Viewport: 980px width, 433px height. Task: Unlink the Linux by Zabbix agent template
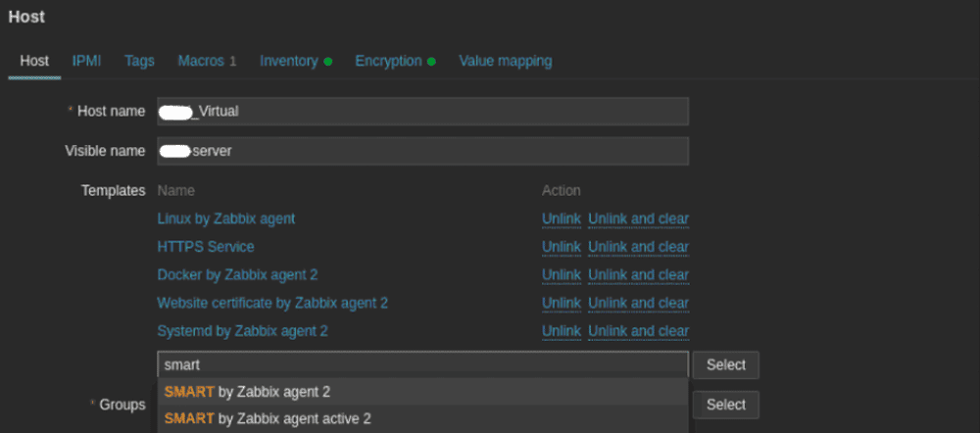[x=561, y=218]
